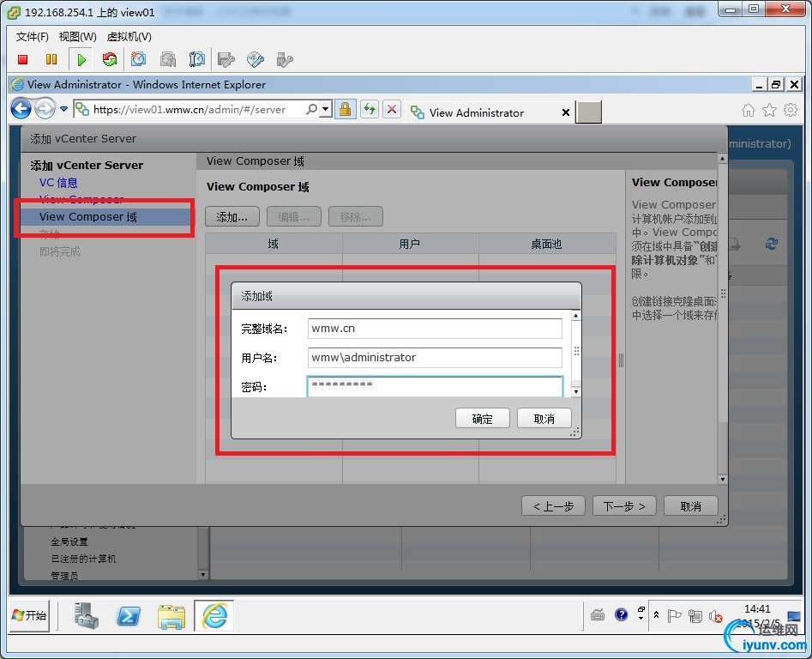This screenshot has width=812, height=659.
Task: Click 添加域 dialog scroll down arrow
Action: 576,391
